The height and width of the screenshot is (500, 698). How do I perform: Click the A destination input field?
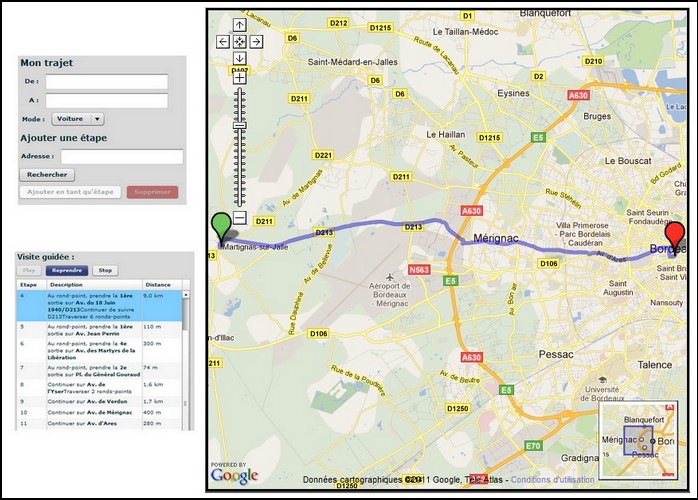click(x=107, y=101)
